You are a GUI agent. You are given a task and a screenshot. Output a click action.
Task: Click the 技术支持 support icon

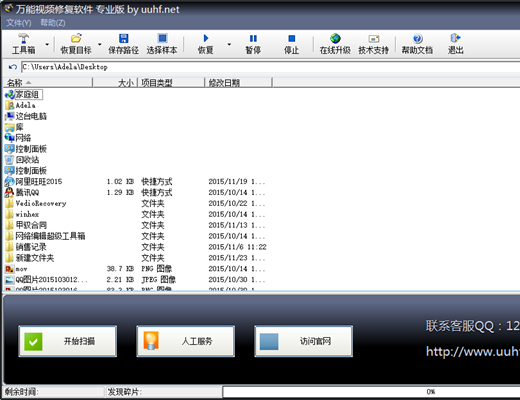374,39
